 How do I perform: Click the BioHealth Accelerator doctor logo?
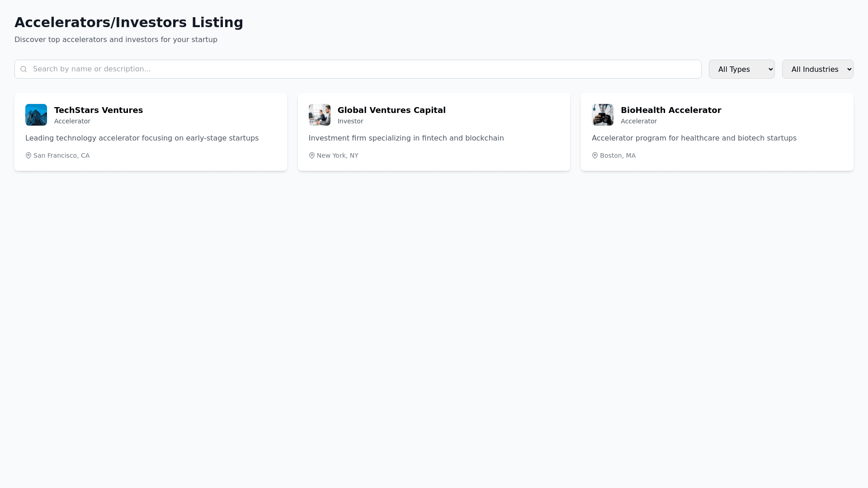pos(602,115)
